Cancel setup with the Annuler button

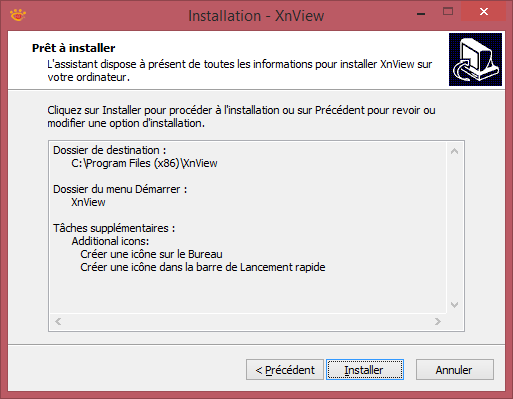455,370
